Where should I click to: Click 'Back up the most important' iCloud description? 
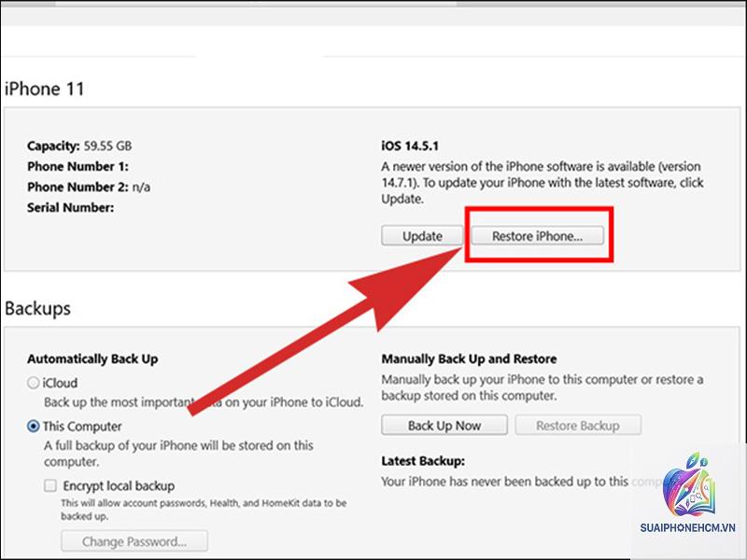pos(204,402)
